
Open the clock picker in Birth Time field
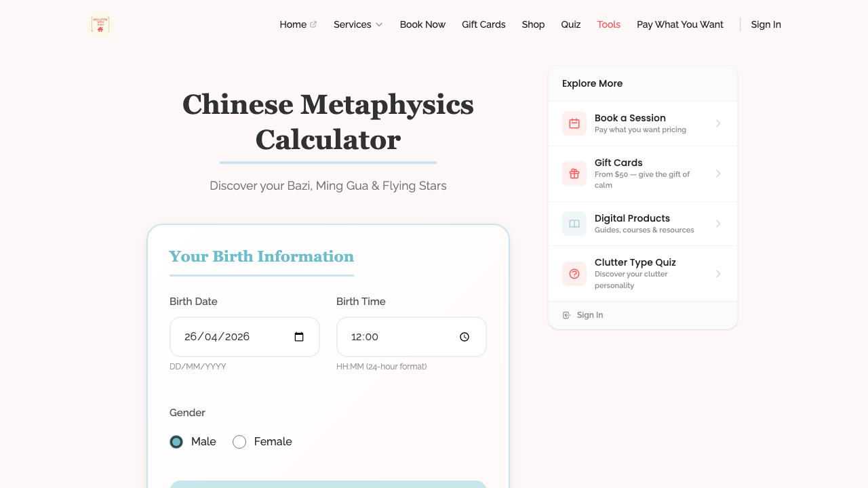tap(465, 336)
